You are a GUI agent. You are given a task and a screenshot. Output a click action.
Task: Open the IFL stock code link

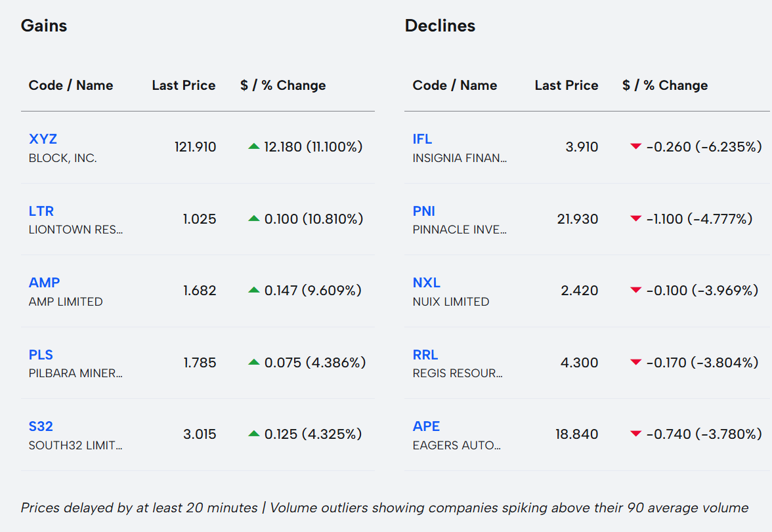[422, 139]
